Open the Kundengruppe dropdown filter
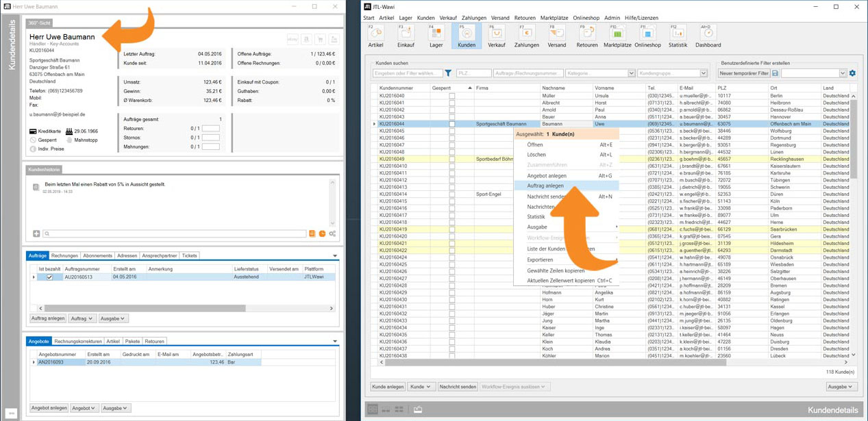The height and width of the screenshot is (421, 868). pos(703,73)
